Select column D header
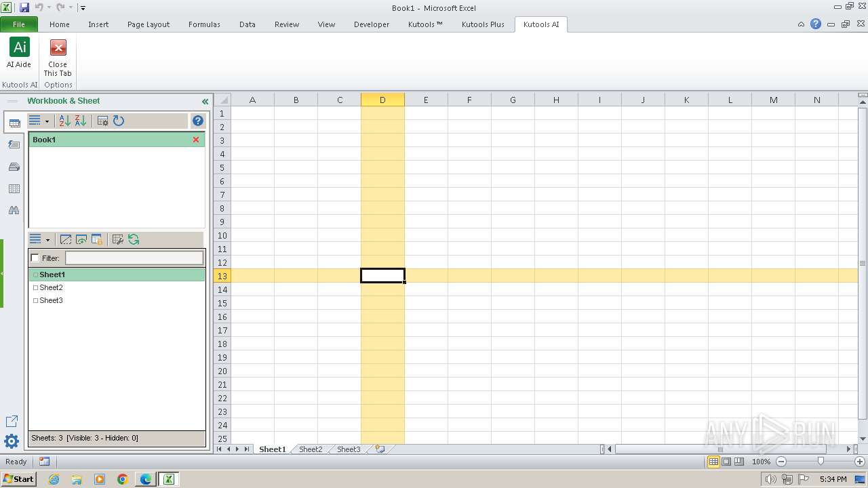 382,100
